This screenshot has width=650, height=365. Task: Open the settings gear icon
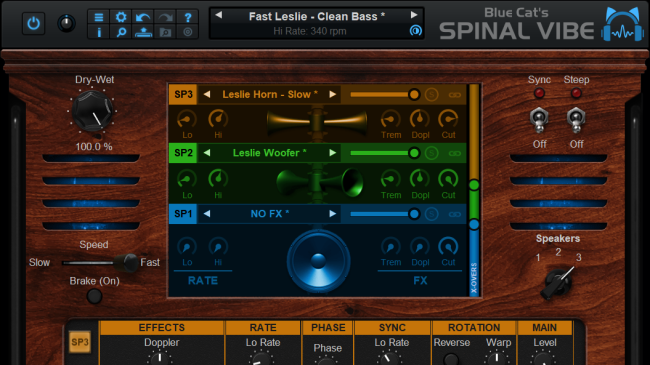(x=121, y=17)
